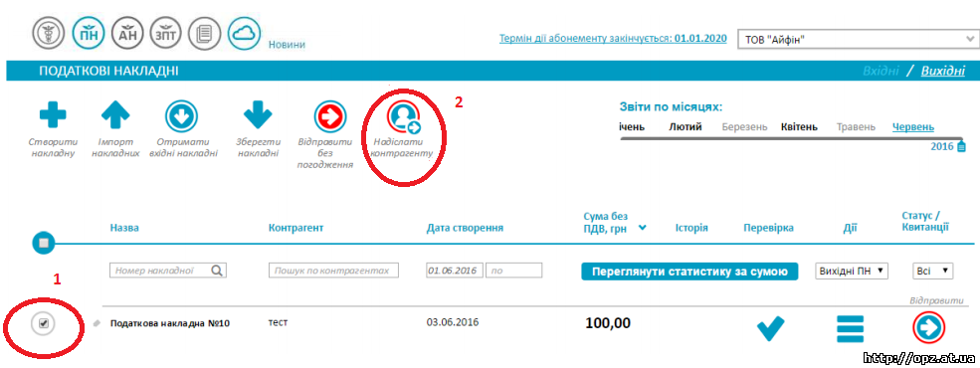Select the month Березень
Image resolution: width=980 pixels, height=368 pixels.
[x=744, y=127]
